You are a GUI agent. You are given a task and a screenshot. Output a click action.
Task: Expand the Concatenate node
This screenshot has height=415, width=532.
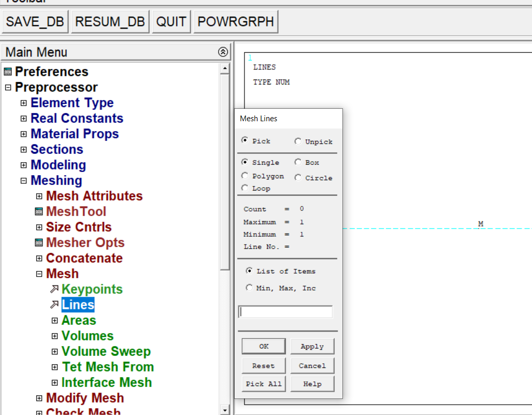click(x=39, y=259)
